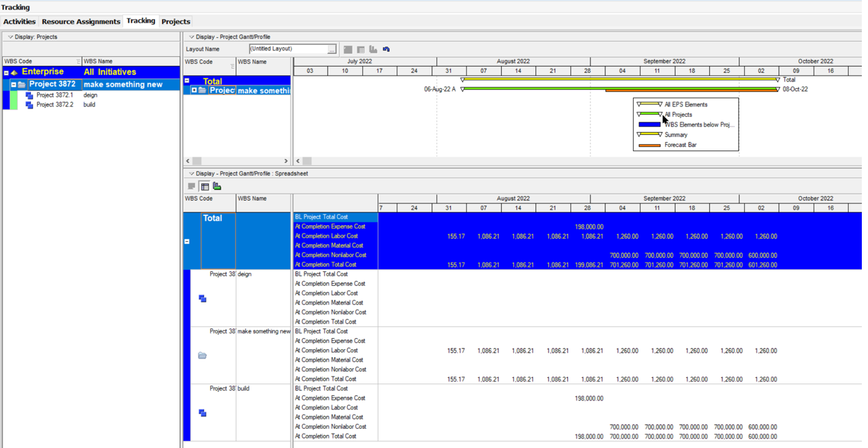Collapse the Enterprise node in projects tree
The width and height of the screenshot is (868, 448).
pos(6,72)
